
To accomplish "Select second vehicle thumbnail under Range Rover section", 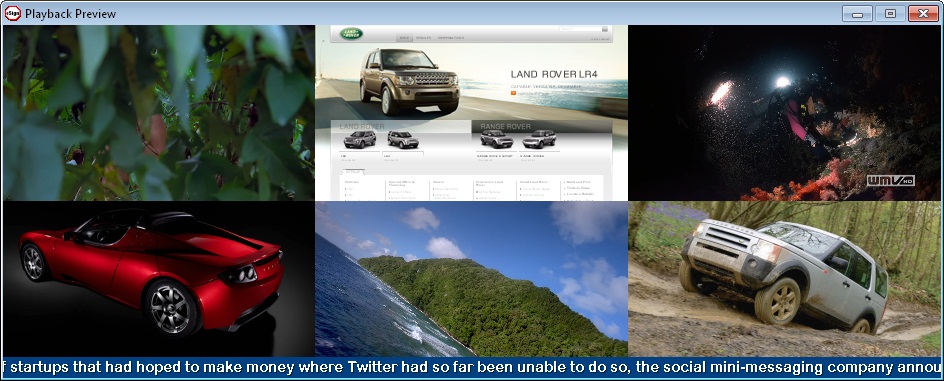I will (x=539, y=139).
